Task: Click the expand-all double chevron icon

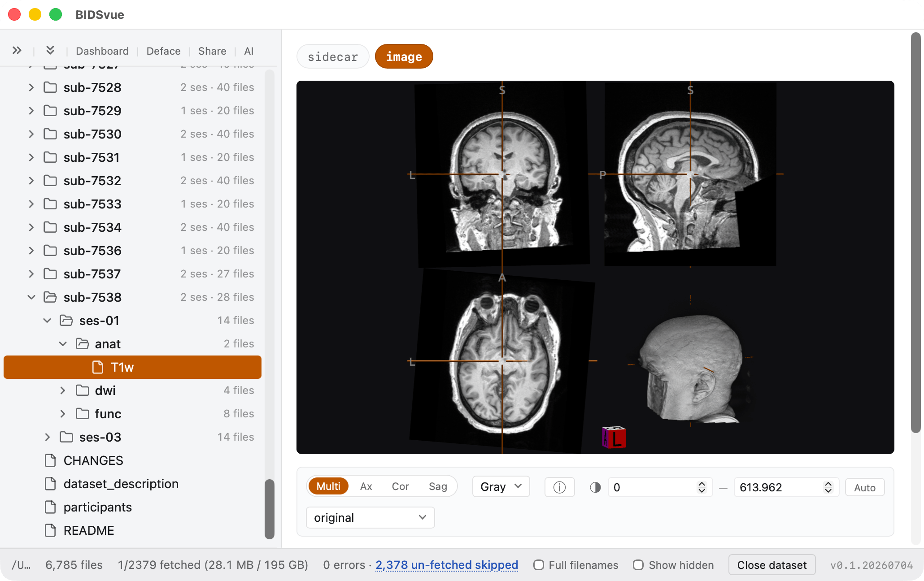Action: click(17, 51)
